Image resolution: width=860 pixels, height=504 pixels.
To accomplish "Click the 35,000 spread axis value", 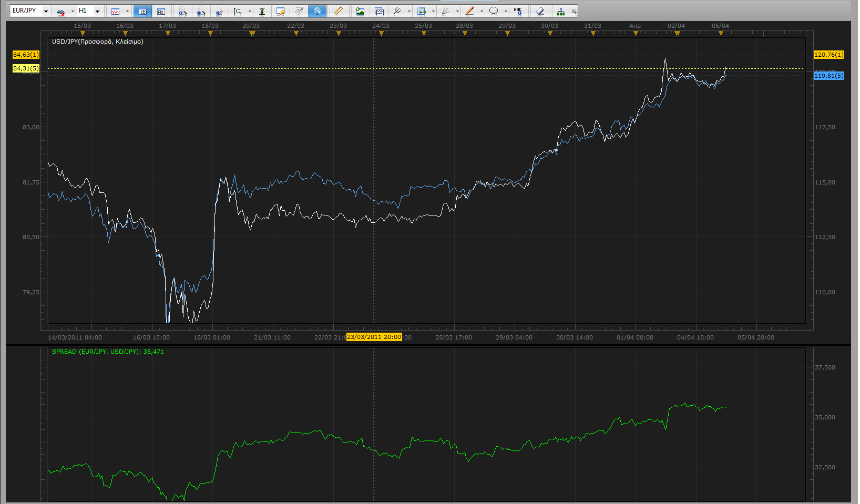I will click(825, 417).
